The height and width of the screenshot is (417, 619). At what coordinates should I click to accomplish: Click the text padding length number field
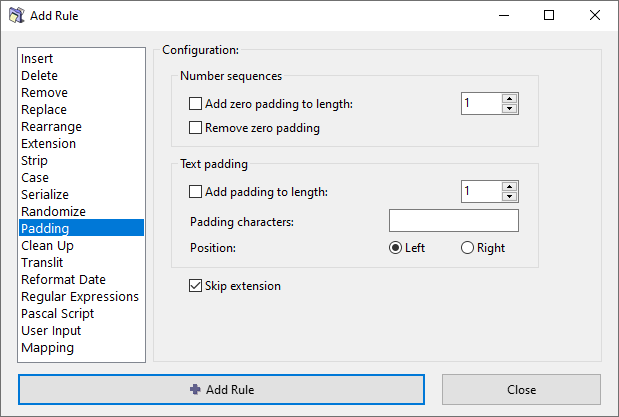click(482, 192)
